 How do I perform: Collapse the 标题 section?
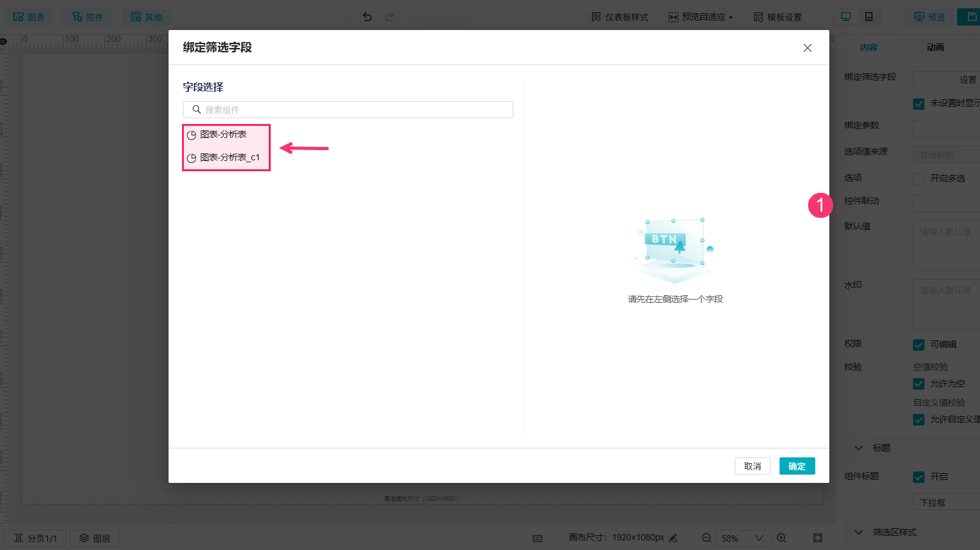(x=859, y=448)
